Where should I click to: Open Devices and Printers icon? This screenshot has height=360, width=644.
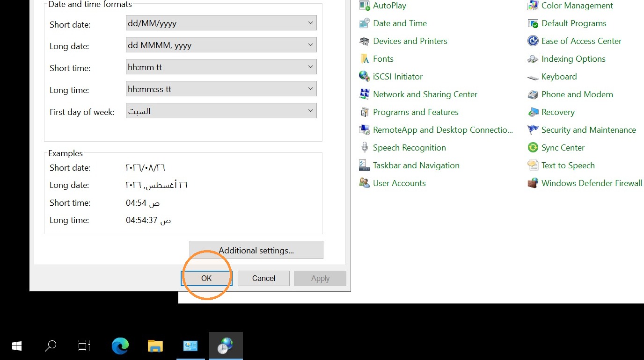[x=364, y=41]
